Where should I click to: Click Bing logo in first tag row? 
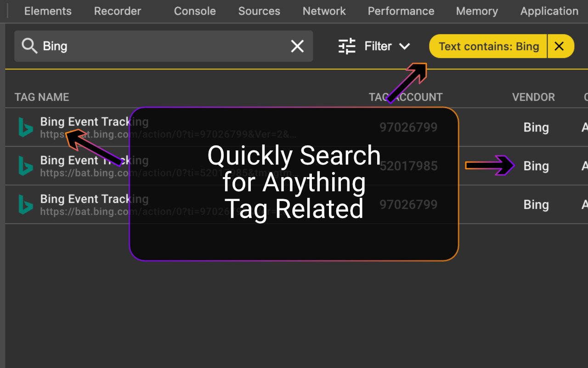pyautogui.click(x=25, y=127)
